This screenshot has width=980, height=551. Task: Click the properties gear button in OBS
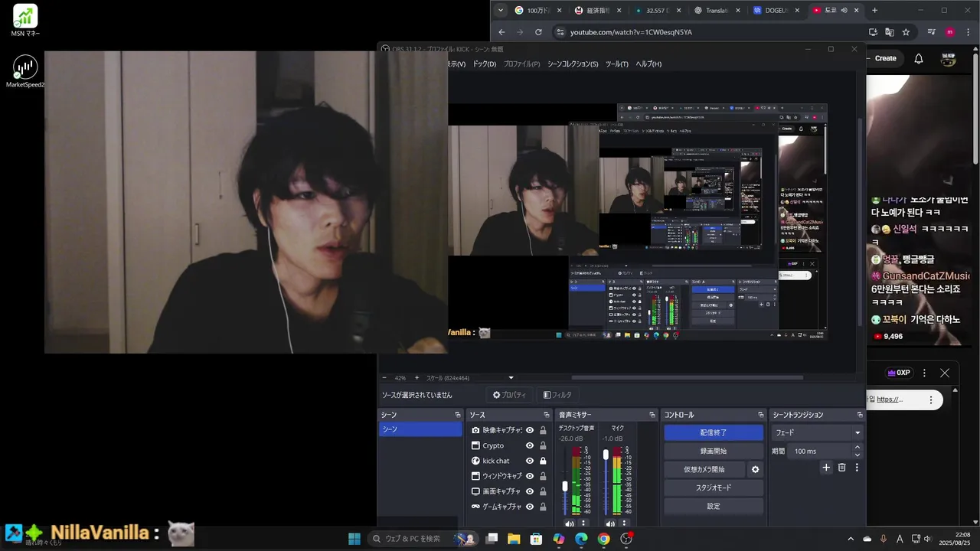coord(509,395)
